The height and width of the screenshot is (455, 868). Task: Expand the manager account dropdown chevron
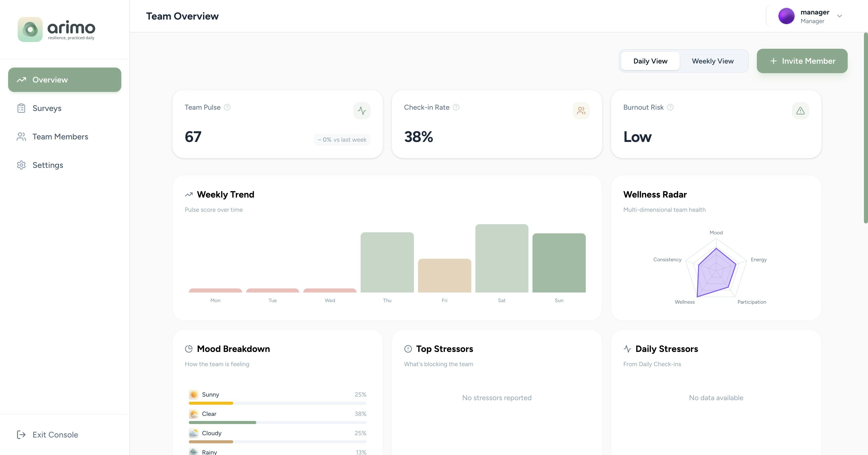click(839, 16)
